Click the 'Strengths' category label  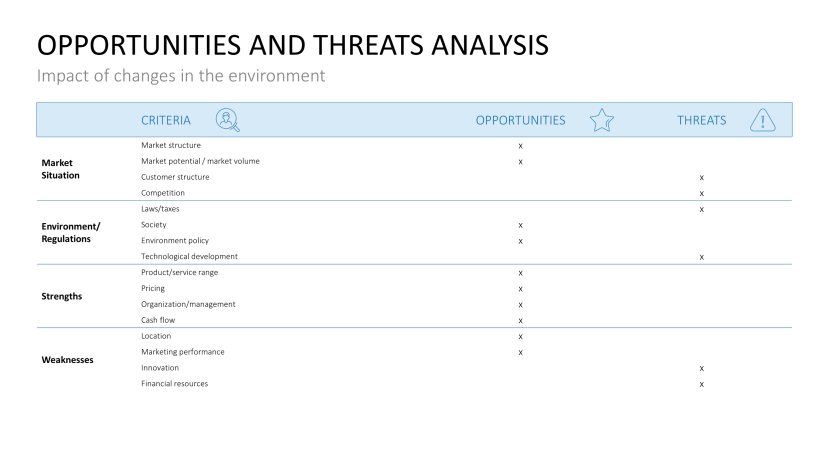(x=62, y=296)
